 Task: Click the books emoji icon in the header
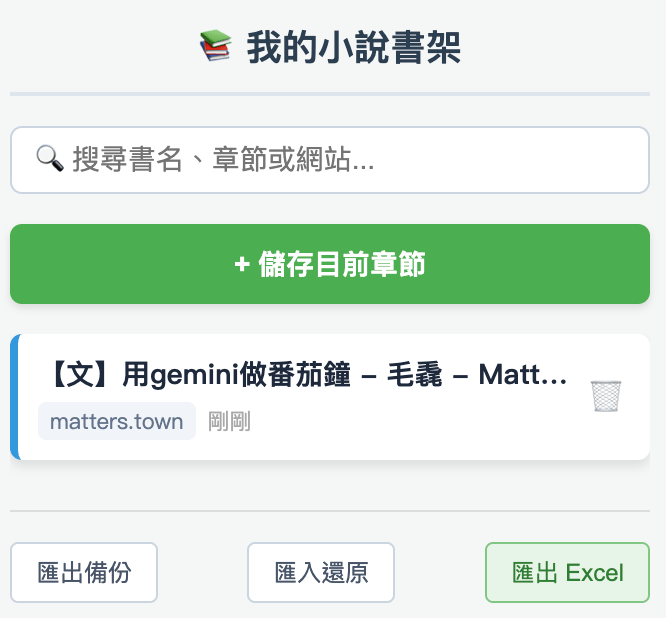[215, 46]
